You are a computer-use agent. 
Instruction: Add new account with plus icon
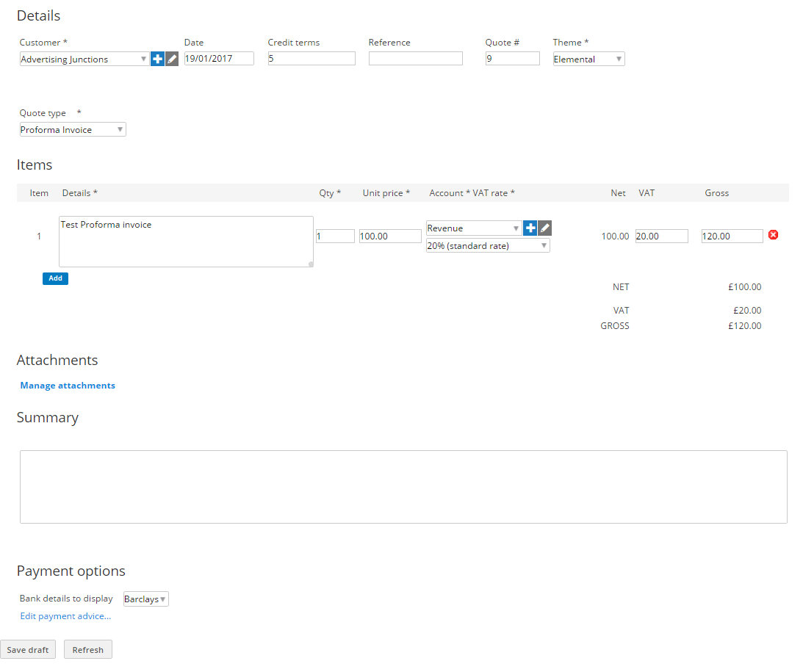530,228
